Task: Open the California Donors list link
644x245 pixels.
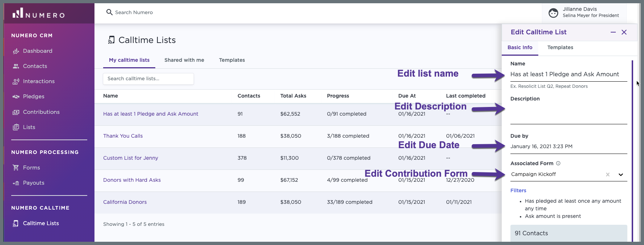Action: [125, 202]
